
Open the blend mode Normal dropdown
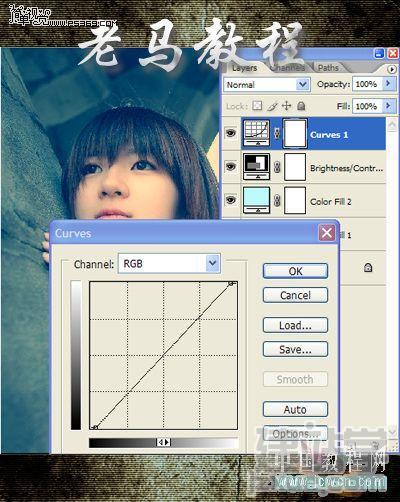[x=267, y=85]
